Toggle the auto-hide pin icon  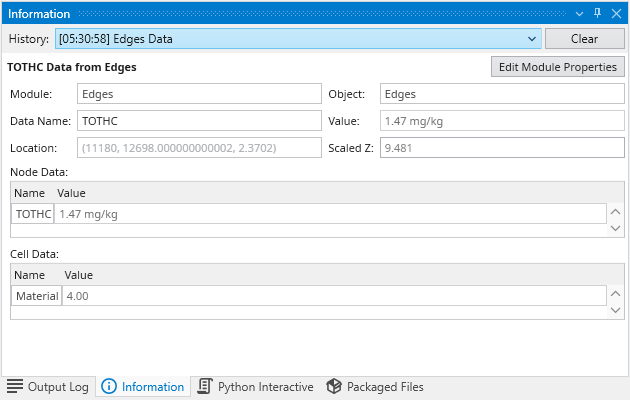(598, 14)
